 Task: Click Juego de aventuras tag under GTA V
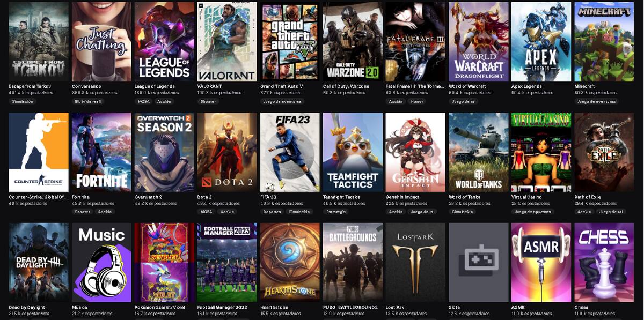(282, 101)
